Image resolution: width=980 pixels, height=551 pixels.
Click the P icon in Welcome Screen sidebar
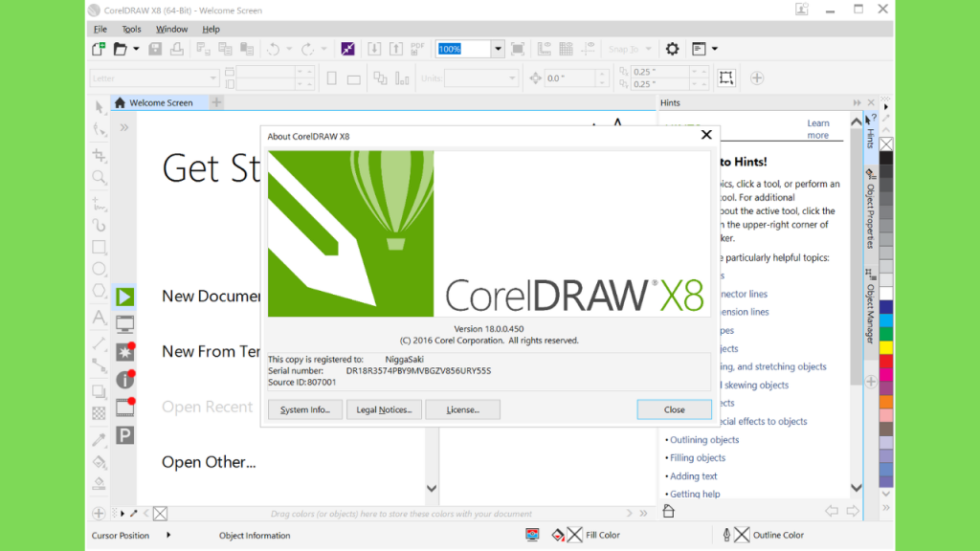pyautogui.click(x=125, y=435)
